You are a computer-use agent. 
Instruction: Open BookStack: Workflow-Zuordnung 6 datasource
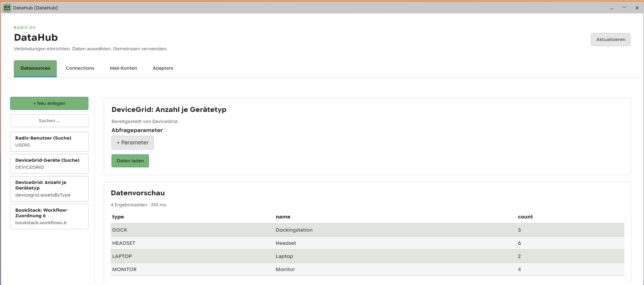(49, 216)
